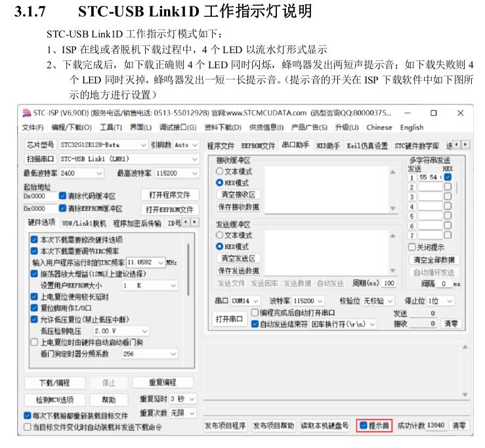The image size is (485, 448).
Task: Click the 周期(ms) 100 input field
Action: (389, 283)
